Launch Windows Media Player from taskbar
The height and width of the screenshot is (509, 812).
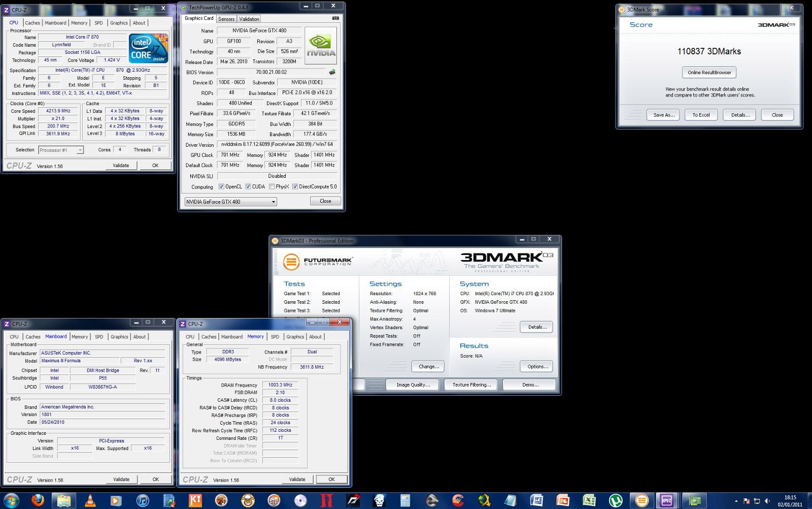point(116,500)
